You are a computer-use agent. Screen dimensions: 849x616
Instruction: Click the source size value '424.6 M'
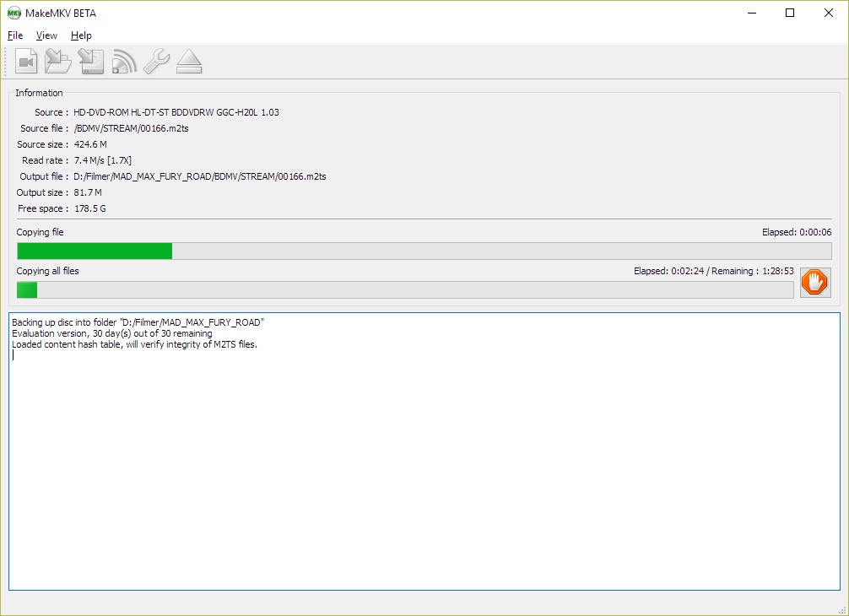click(x=90, y=144)
